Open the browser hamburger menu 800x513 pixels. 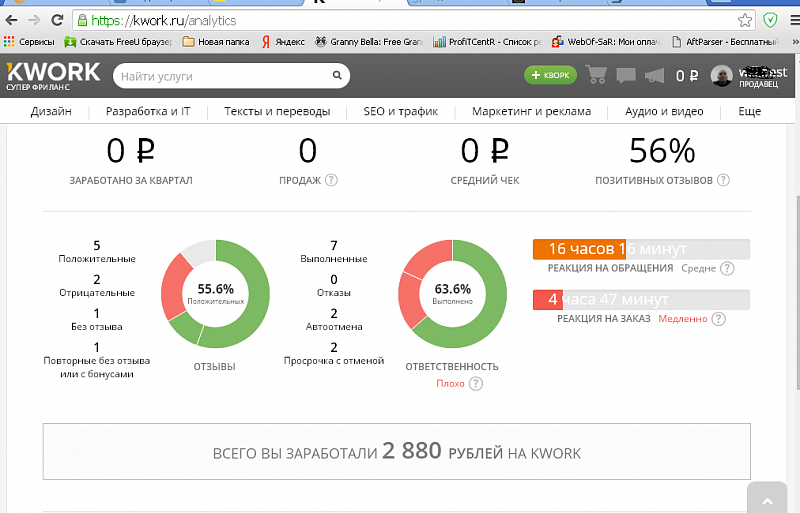coord(794,20)
